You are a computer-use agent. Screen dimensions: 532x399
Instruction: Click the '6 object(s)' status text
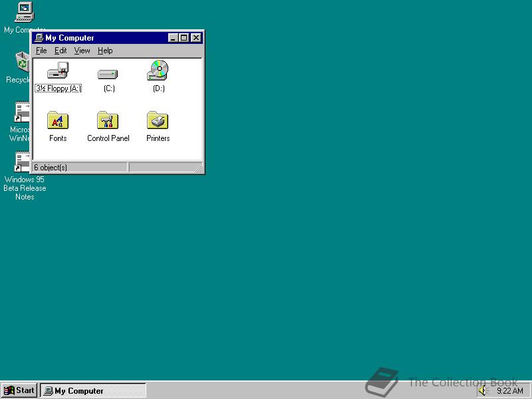(51, 168)
